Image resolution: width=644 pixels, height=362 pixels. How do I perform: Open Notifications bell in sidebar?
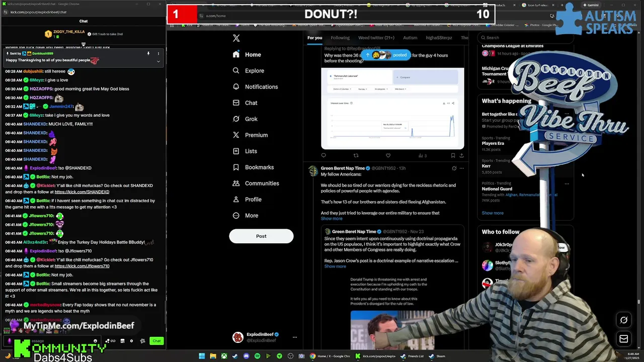click(236, 86)
